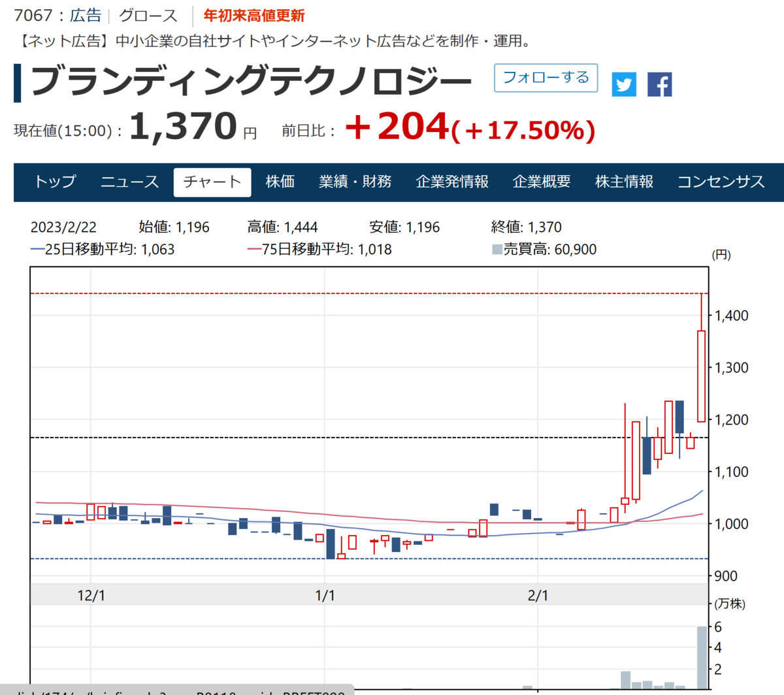784x695 pixels.
Task: Click the latest tall red candlestick
Action: [x=701, y=376]
